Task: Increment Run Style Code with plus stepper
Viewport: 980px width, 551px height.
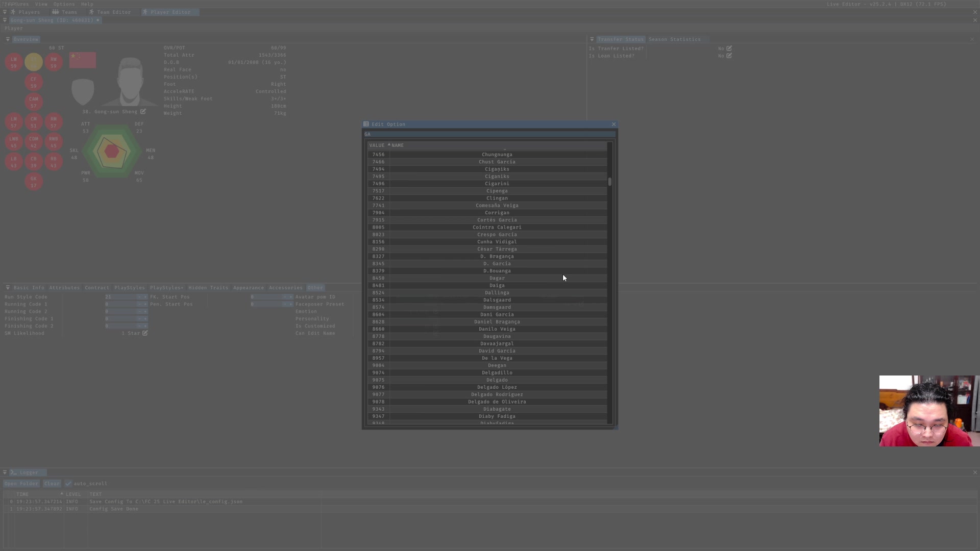Action: (x=145, y=297)
